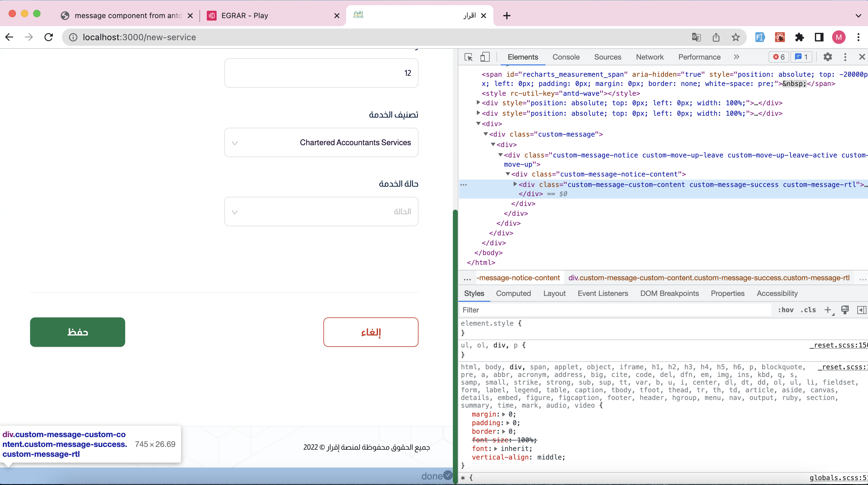
Task: Toggle the .cls class editor
Action: coord(808,310)
